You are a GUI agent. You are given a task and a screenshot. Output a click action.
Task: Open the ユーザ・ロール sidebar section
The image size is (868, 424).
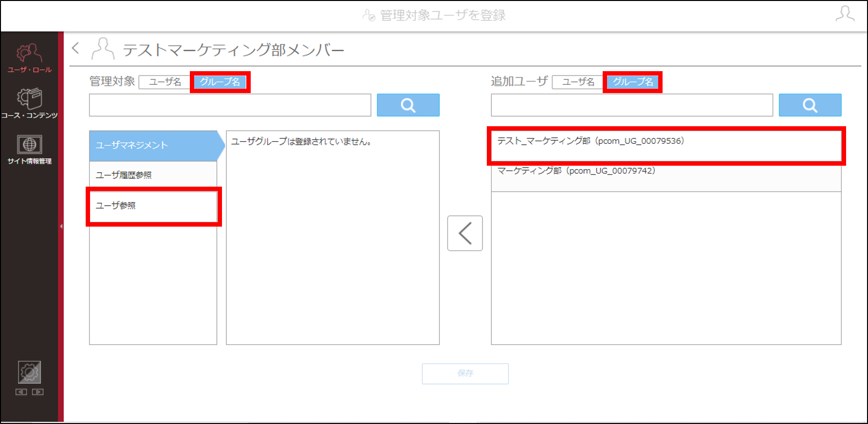(29, 58)
